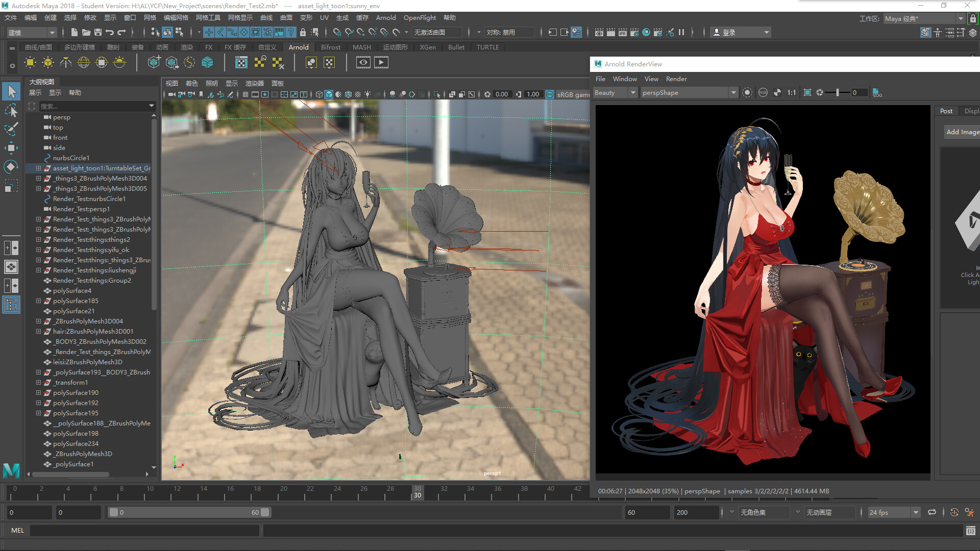Open the outliner search filter dropdown arrow

(152, 106)
